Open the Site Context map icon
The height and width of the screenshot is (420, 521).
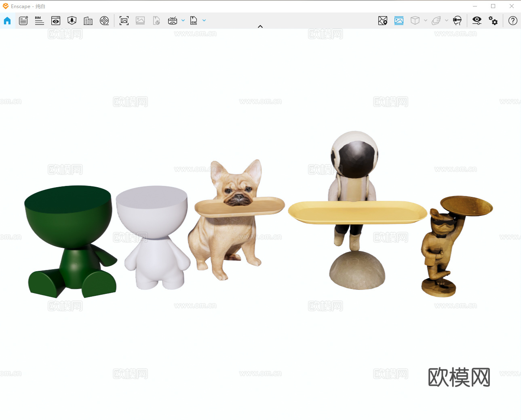click(72, 21)
